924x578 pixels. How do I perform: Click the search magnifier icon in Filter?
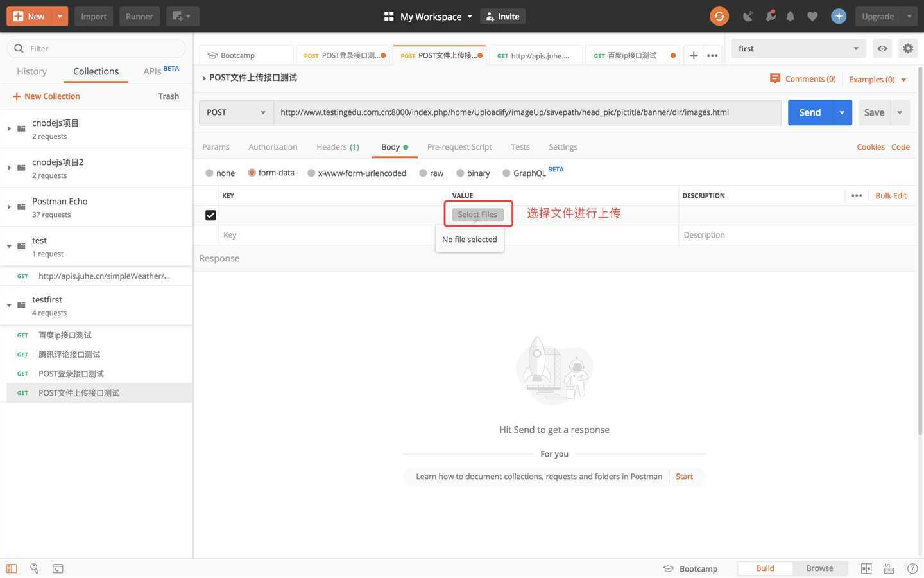(18, 48)
